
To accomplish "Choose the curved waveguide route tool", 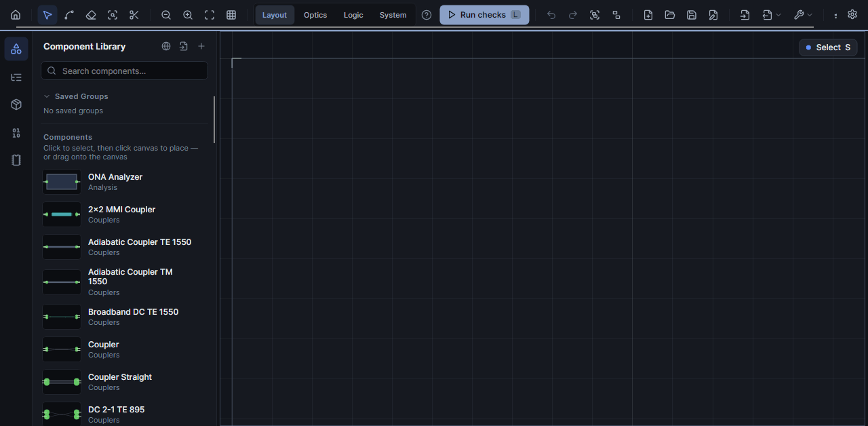I will pyautogui.click(x=69, y=15).
